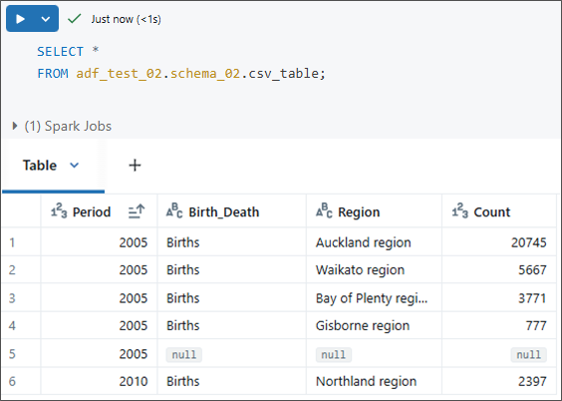562x401 pixels.
Task: Select row number 5
Action: [12, 354]
